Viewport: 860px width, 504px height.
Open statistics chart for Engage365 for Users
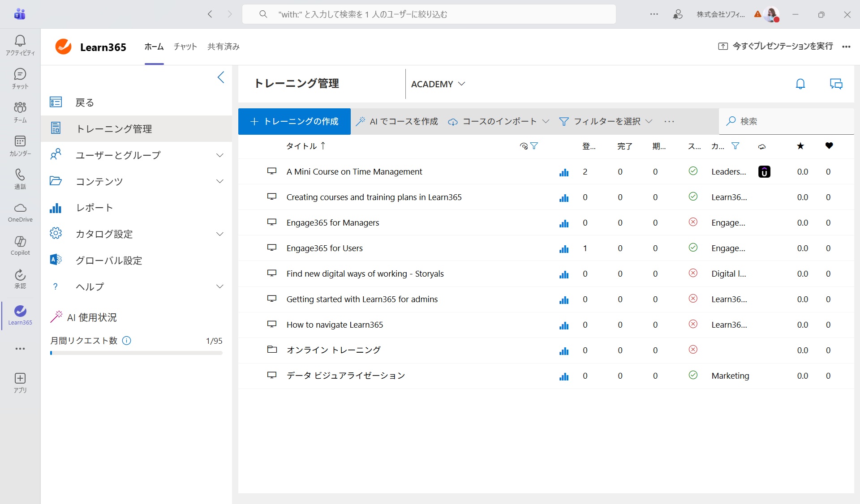564,249
